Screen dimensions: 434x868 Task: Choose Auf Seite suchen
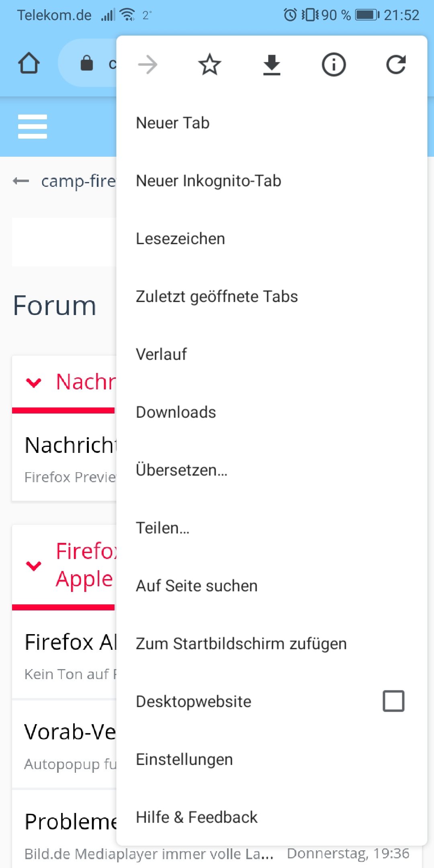[x=197, y=586]
